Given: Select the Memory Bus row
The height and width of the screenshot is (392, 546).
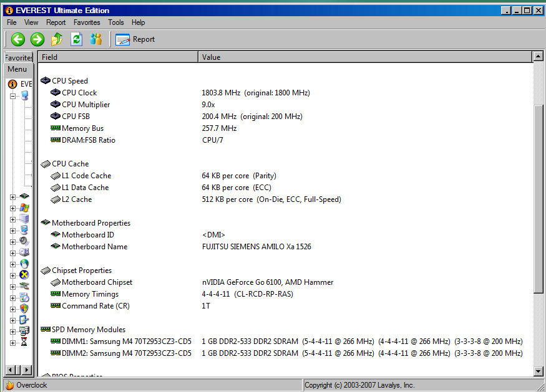Looking at the screenshot, I should tap(285, 128).
